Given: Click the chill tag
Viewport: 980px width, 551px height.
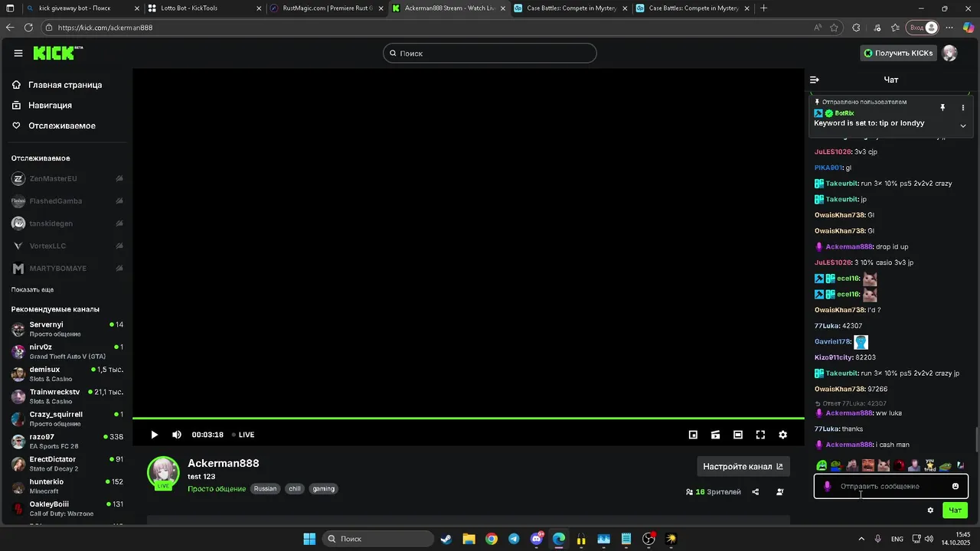Looking at the screenshot, I should pos(295,489).
